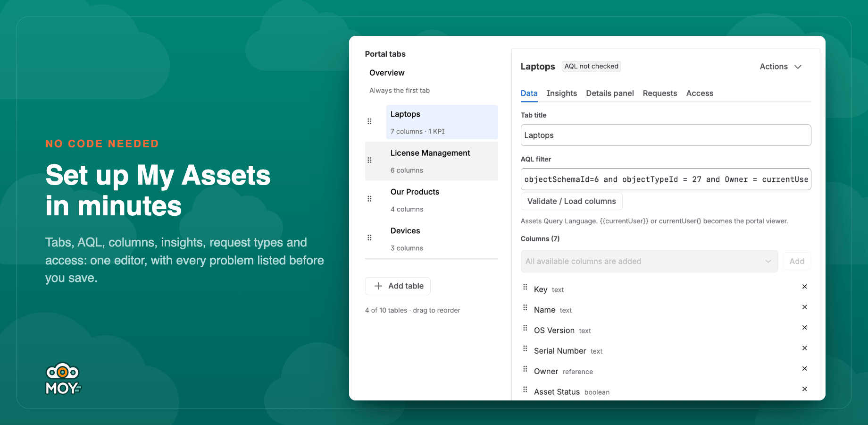Click drag handle beside Our Products

369,199
